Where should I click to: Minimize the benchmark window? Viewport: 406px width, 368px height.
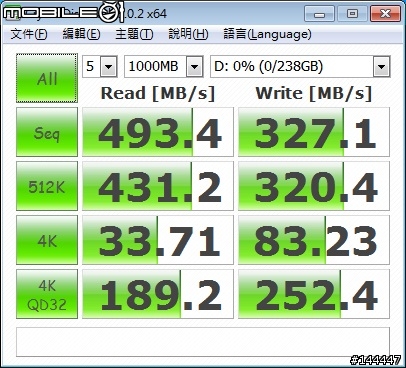[319, 14]
